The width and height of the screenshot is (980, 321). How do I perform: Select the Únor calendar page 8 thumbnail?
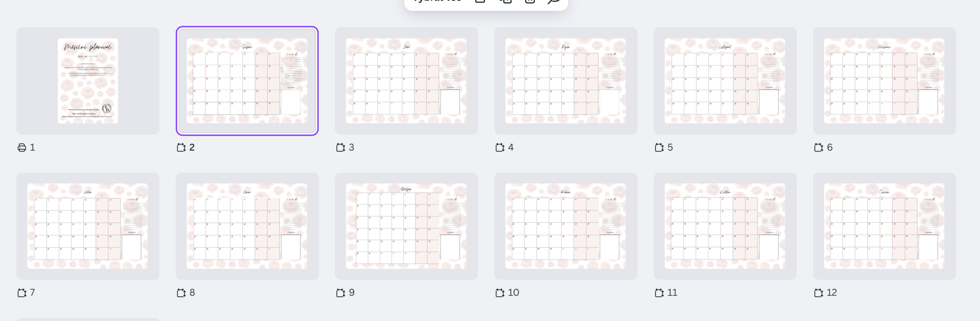click(247, 226)
